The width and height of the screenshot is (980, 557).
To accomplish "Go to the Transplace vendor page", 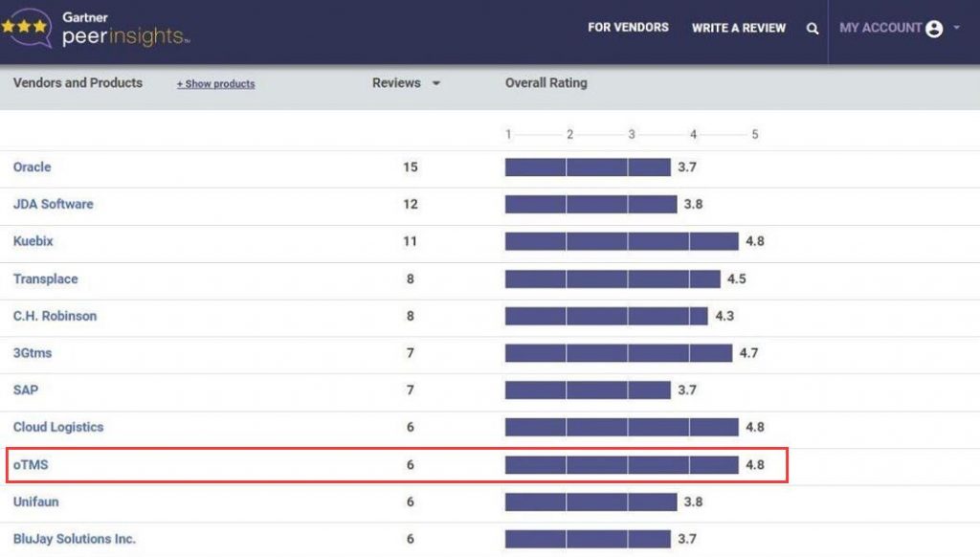I will tap(45, 279).
